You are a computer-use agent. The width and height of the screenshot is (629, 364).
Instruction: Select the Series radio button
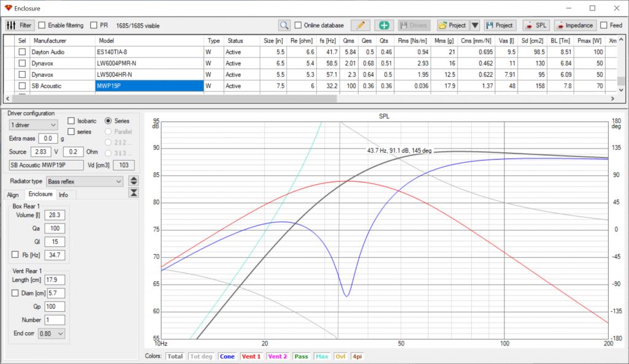coord(108,121)
